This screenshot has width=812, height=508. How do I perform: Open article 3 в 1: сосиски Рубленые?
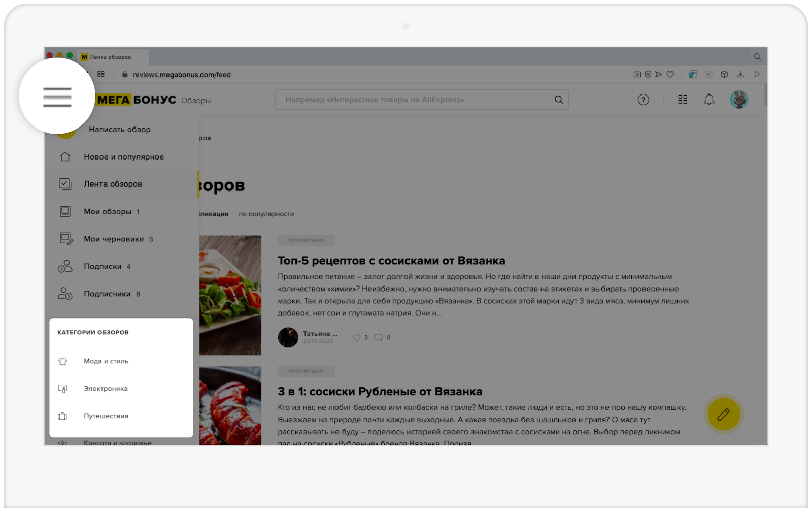pos(380,392)
